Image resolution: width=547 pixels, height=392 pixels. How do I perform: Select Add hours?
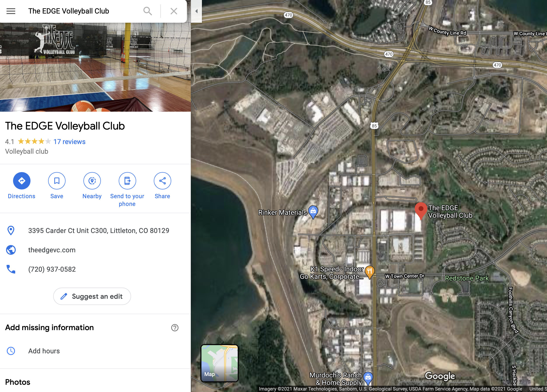tap(44, 351)
